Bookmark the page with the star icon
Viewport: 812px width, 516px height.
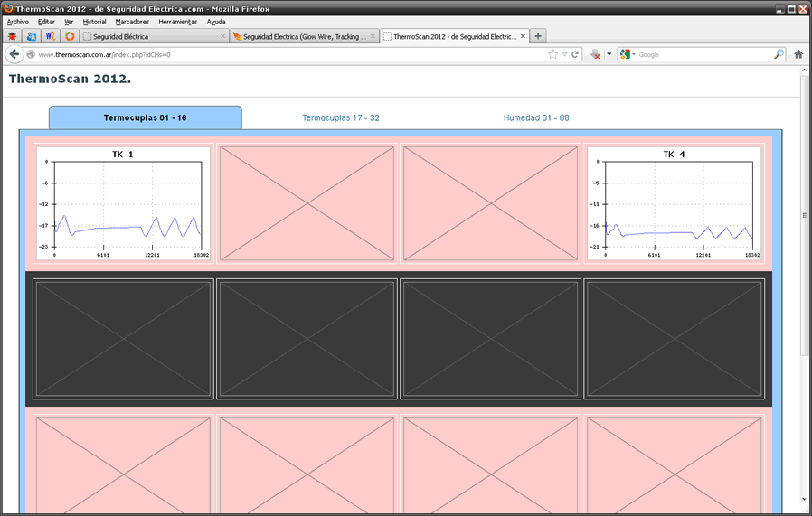tap(552, 54)
